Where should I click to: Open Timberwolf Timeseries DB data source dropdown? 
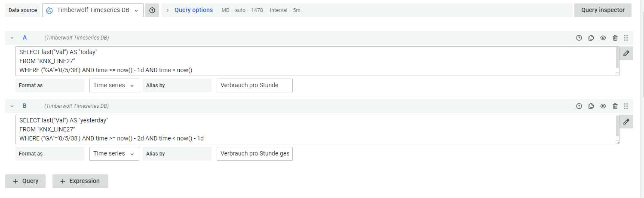point(93,10)
